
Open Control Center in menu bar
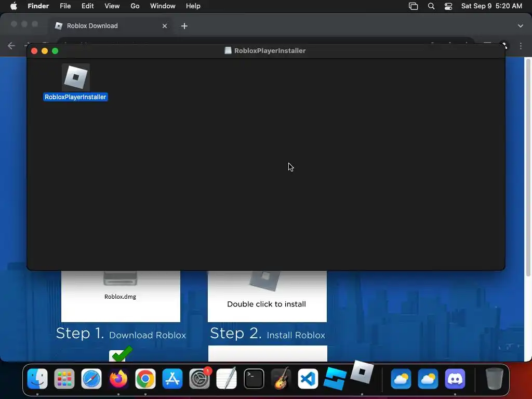pyautogui.click(x=448, y=6)
